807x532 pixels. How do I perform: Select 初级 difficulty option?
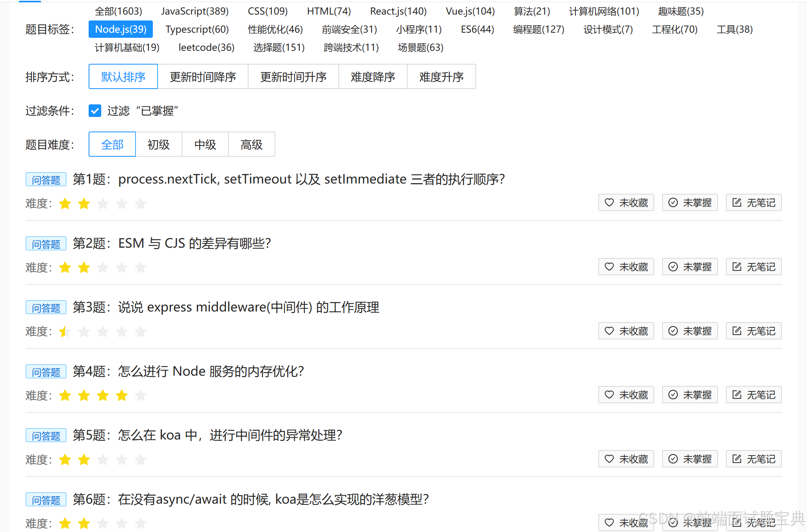click(158, 145)
